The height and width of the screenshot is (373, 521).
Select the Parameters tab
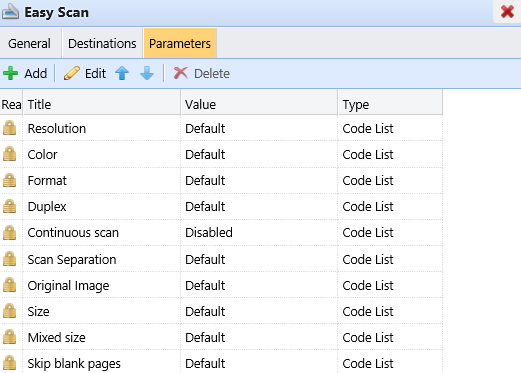180,44
